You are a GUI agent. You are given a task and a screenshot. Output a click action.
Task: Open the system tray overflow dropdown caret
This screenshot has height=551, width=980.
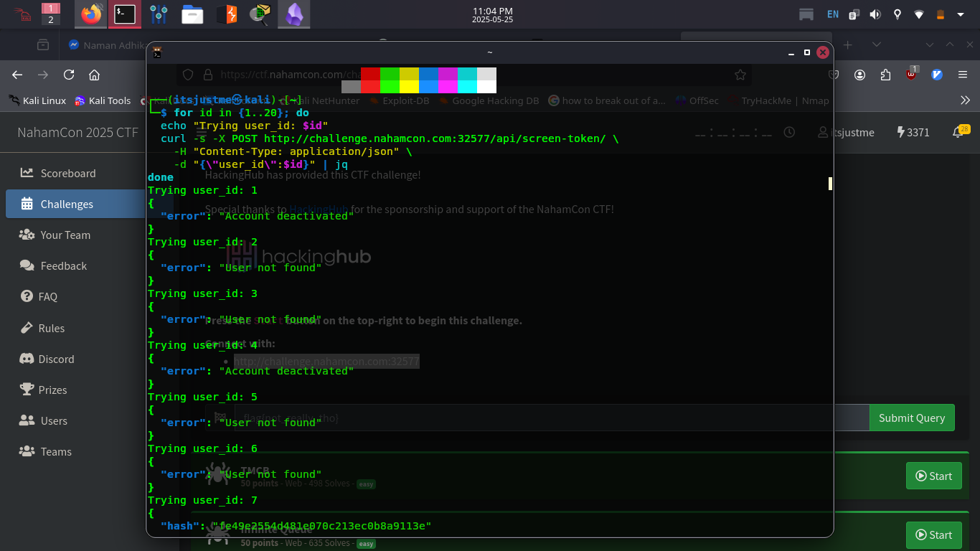coord(962,14)
